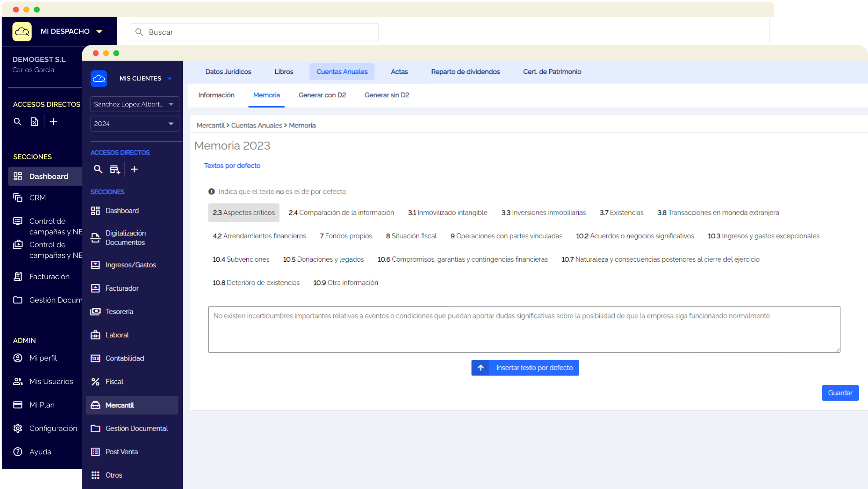Click Insertar texto por defecto button

[x=525, y=368]
